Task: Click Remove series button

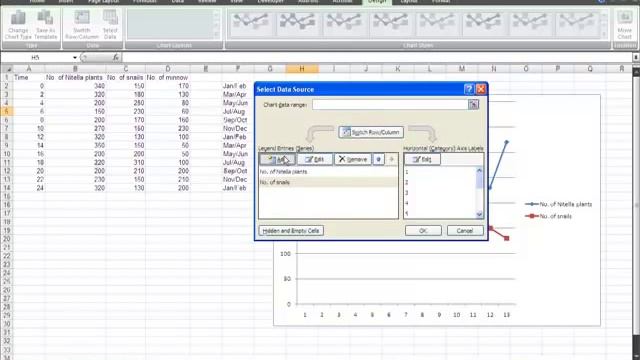Action: [353, 159]
